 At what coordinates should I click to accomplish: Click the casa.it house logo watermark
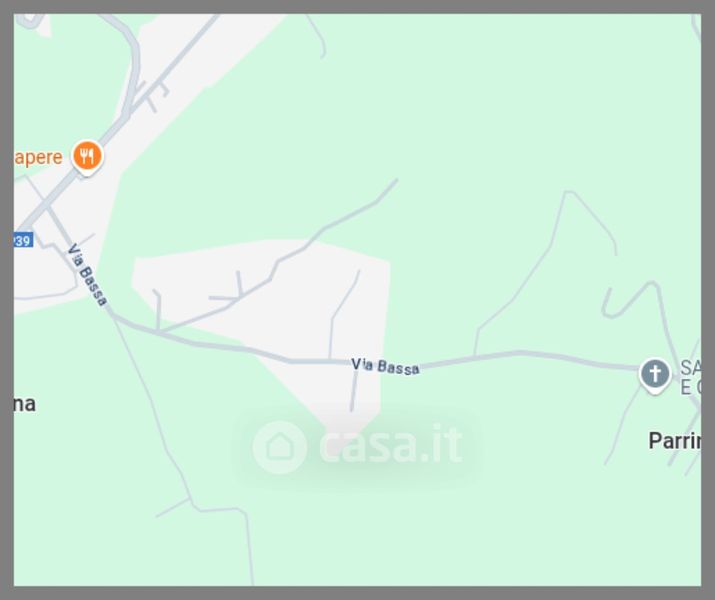tap(280, 447)
